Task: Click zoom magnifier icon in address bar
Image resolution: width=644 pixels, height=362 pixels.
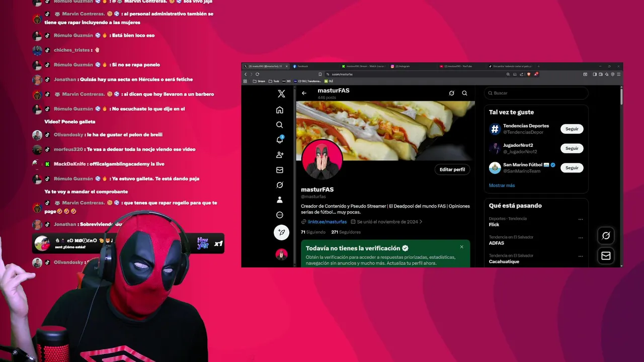Action: 508,74
